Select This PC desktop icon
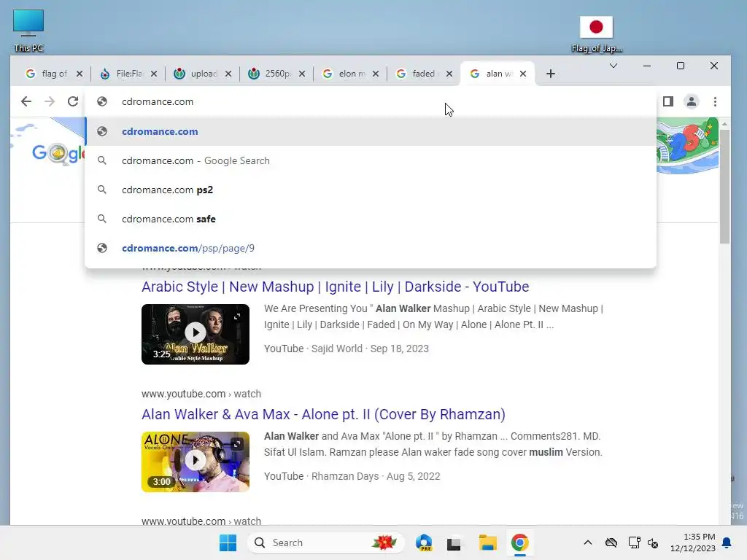 click(x=28, y=31)
